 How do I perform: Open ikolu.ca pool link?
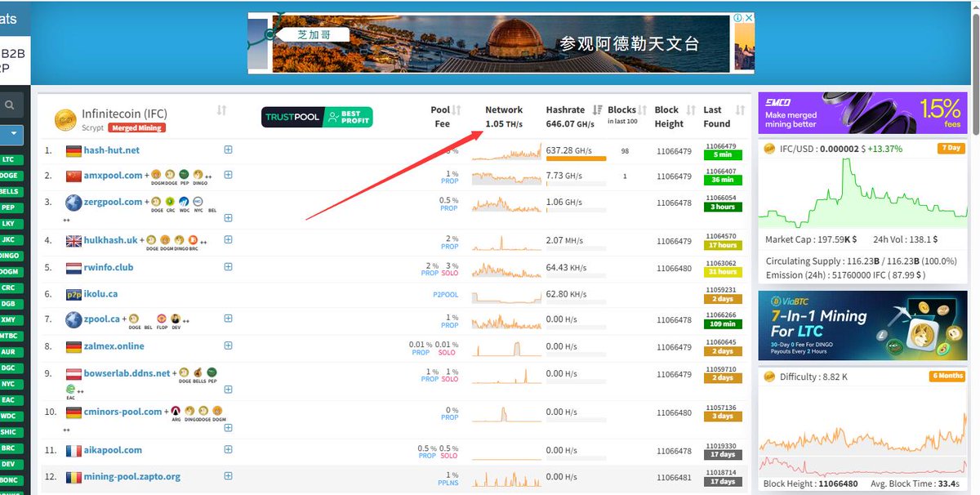coord(100,294)
